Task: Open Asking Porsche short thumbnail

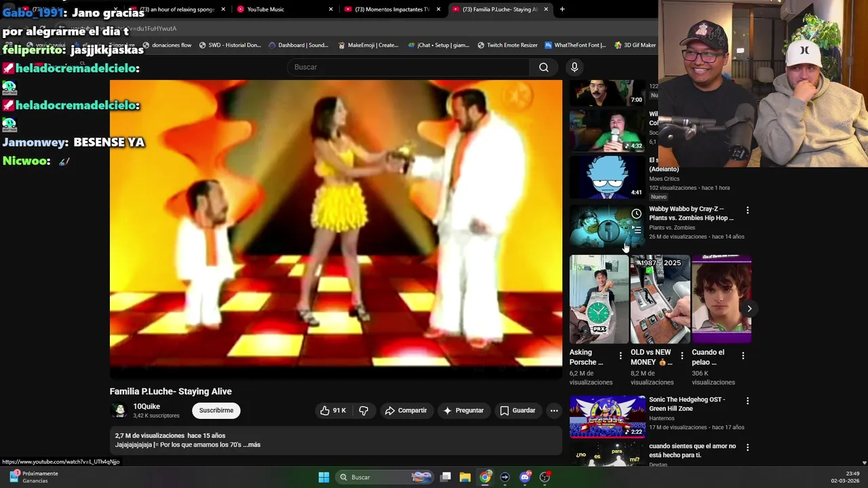Action: tap(599, 300)
